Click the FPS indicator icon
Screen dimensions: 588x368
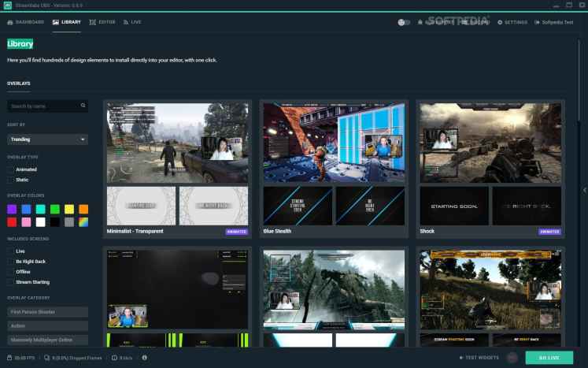click(x=8, y=358)
